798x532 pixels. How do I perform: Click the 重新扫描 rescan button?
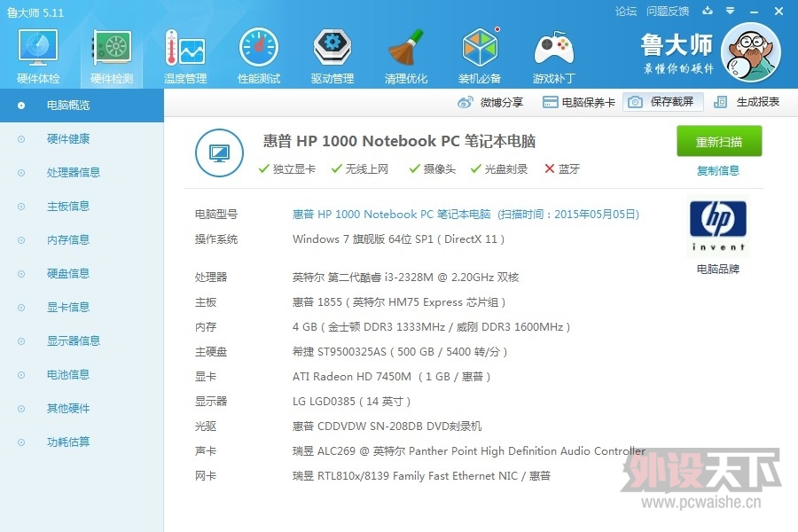click(x=719, y=141)
